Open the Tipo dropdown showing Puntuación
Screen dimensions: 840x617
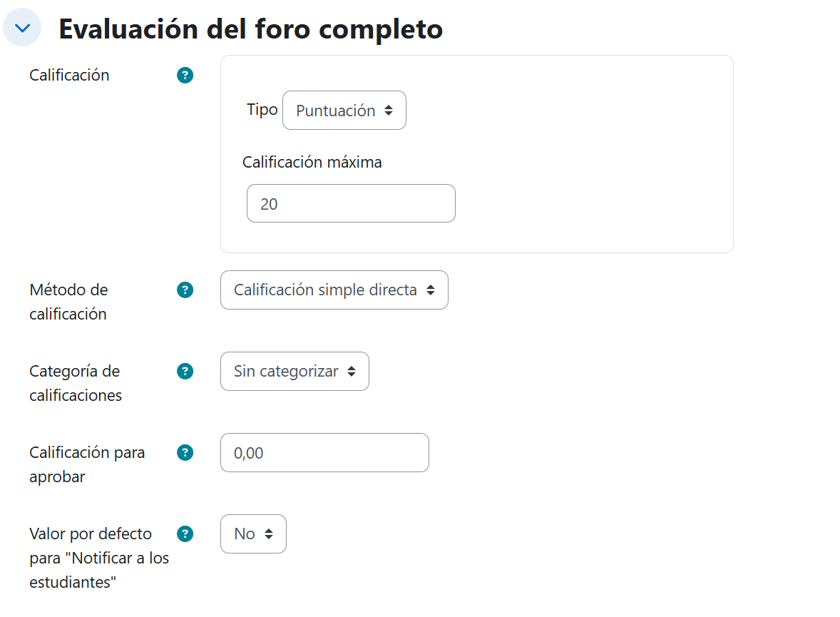tap(344, 110)
